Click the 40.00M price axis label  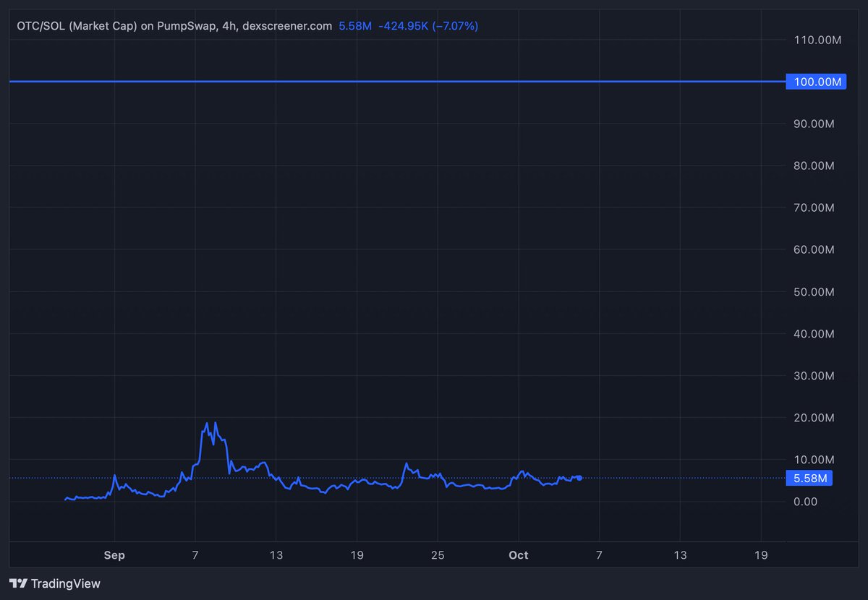pos(814,333)
